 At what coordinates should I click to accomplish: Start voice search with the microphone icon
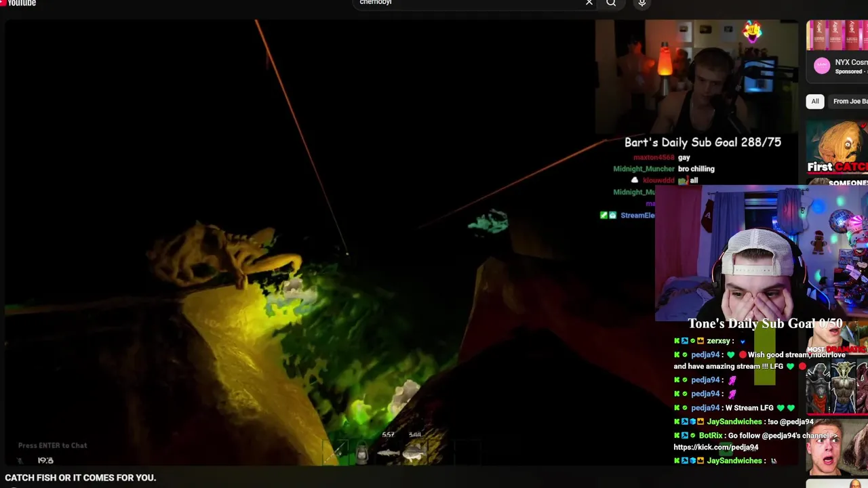[642, 3]
